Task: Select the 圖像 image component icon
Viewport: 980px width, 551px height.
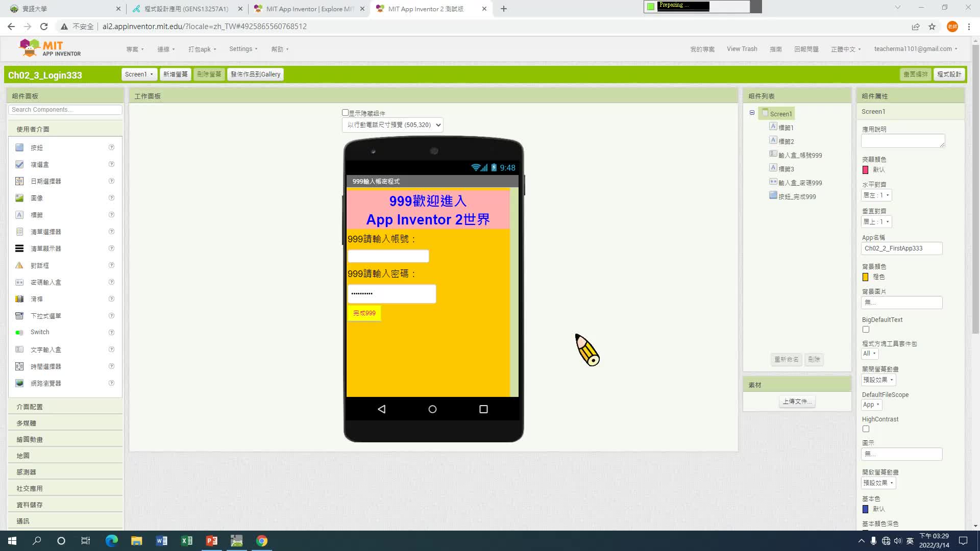Action: coord(19,198)
